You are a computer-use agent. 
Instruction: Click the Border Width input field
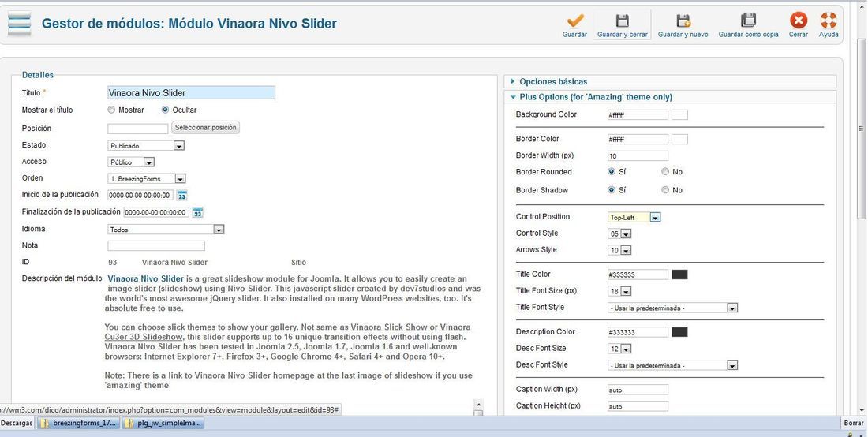[x=638, y=156]
